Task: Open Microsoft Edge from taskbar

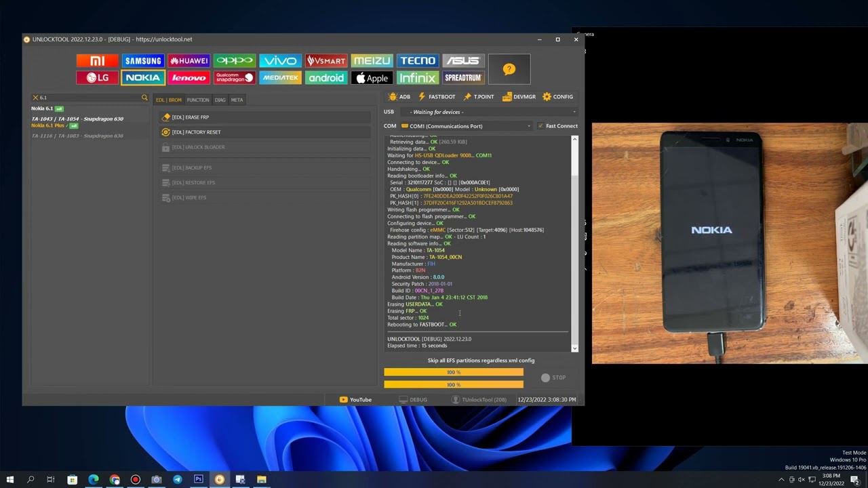Action: pyautogui.click(x=94, y=479)
